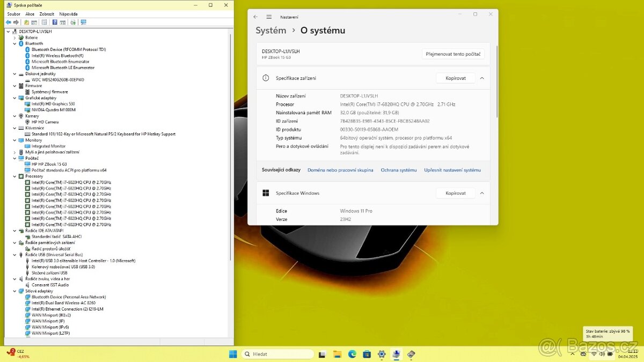Click the back arrow in Settings window
This screenshot has height=362, width=644.
(255, 17)
